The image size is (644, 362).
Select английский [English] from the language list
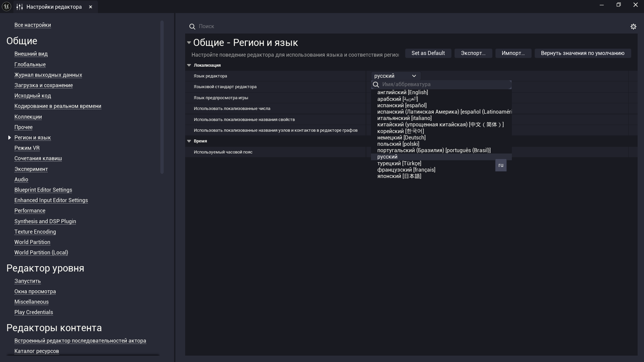(x=402, y=93)
